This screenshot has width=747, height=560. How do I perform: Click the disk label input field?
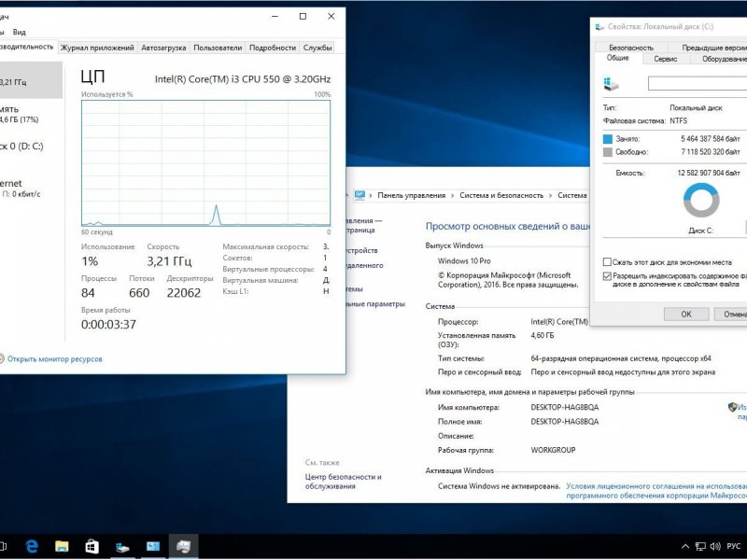point(698,83)
